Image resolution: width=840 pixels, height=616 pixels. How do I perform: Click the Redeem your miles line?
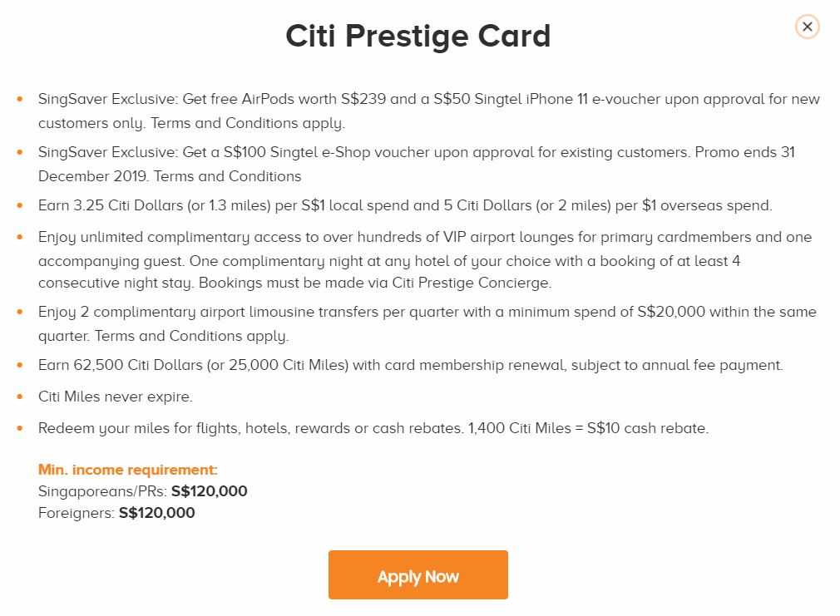coord(373,429)
